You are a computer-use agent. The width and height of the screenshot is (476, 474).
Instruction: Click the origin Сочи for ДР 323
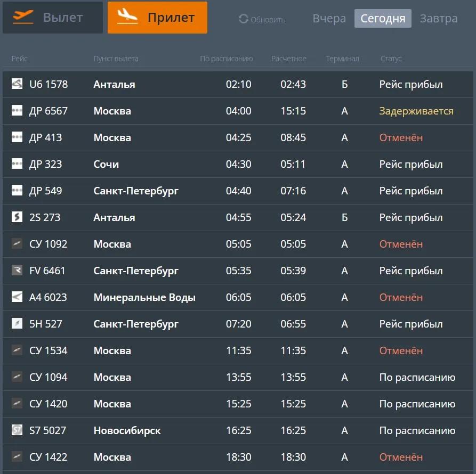(106, 164)
